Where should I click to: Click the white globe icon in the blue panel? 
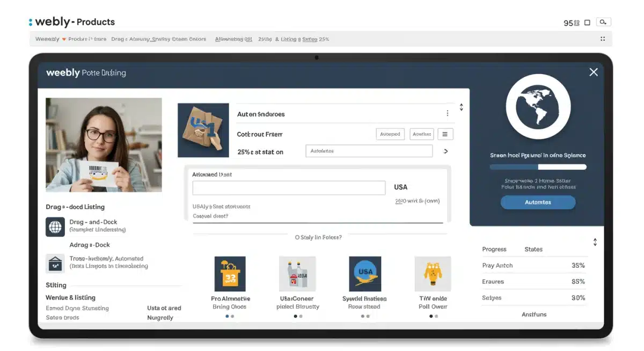point(538,107)
